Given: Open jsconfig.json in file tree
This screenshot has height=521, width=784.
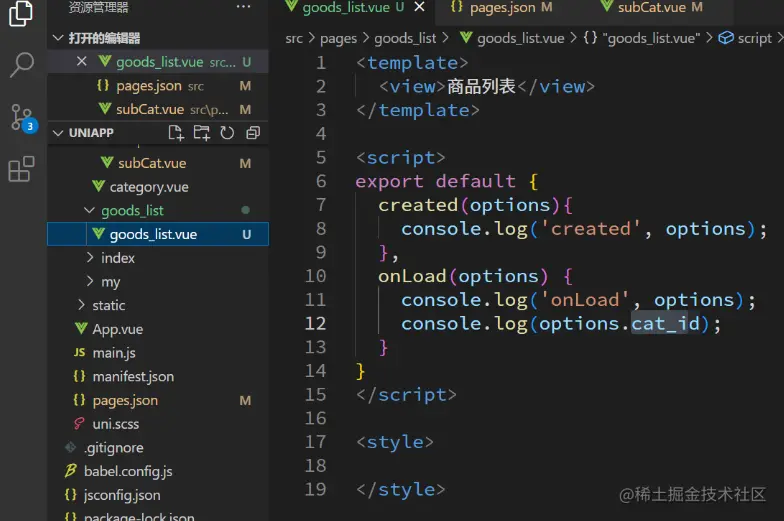Looking at the screenshot, I should tap(158, 494).
